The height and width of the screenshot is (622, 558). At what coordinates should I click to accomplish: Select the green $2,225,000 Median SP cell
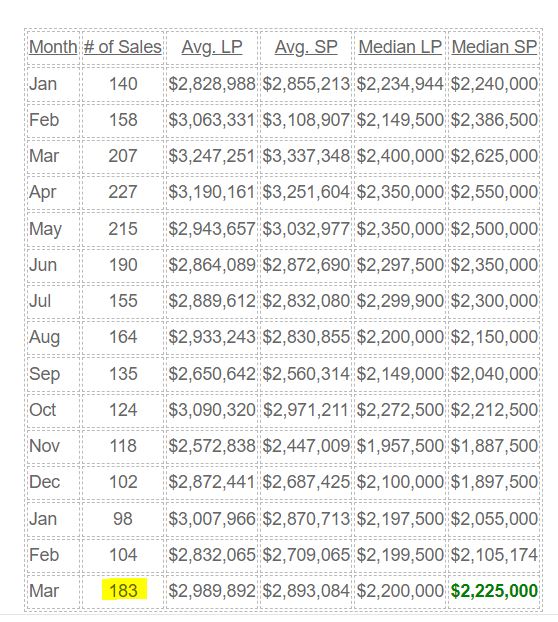[x=495, y=591]
